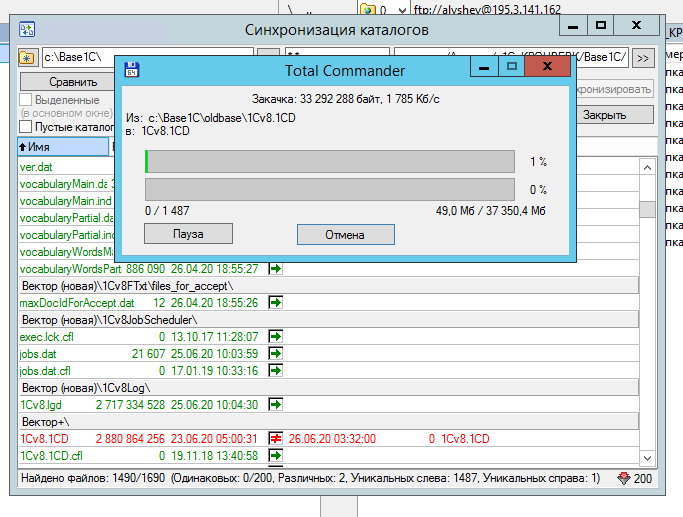This screenshot has height=517, width=683.
Task: Click folder header Вектор (новая)\1Cv8FTxt\files_for_accept\
Action: pos(329,286)
